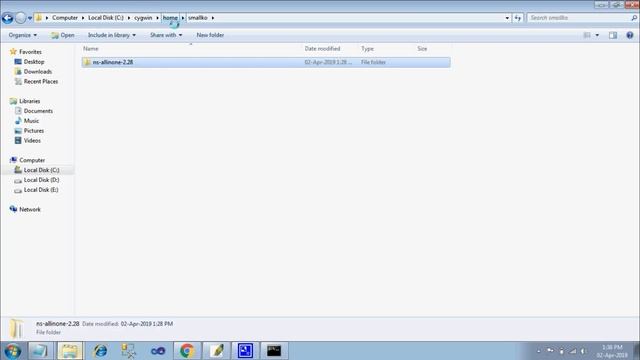
Task: Select Libraries in the navigation pane
Action: click(29, 101)
